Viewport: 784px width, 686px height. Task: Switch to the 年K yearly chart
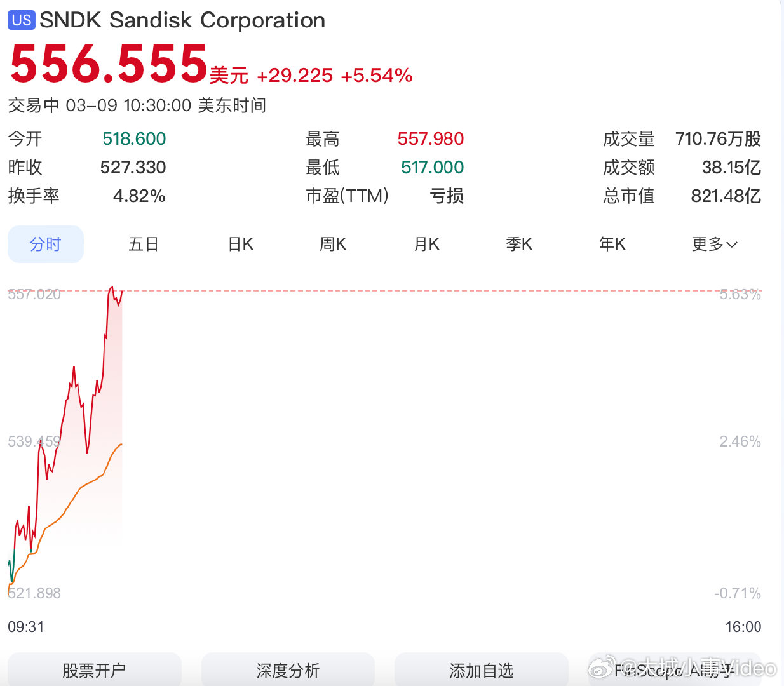pos(611,244)
